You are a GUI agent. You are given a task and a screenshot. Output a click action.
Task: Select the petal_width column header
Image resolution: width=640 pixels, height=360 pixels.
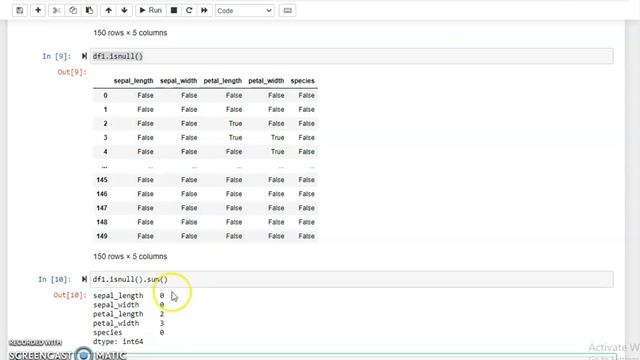tap(266, 81)
